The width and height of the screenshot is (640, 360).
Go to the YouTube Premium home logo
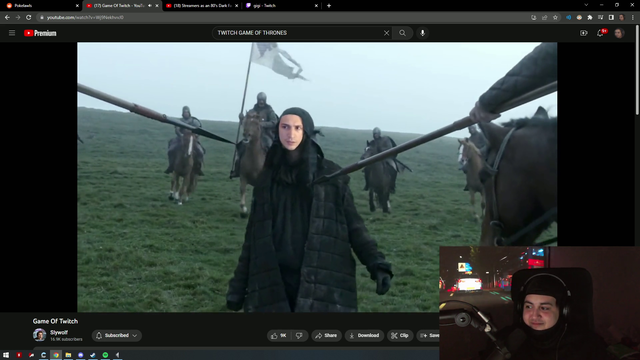coord(40,33)
